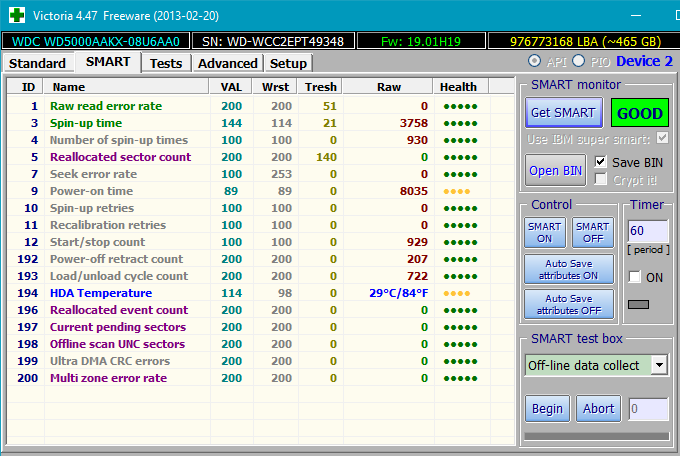Image resolution: width=680 pixels, height=456 pixels.
Task: Enable the Crypt it! checkbox
Action: (601, 179)
